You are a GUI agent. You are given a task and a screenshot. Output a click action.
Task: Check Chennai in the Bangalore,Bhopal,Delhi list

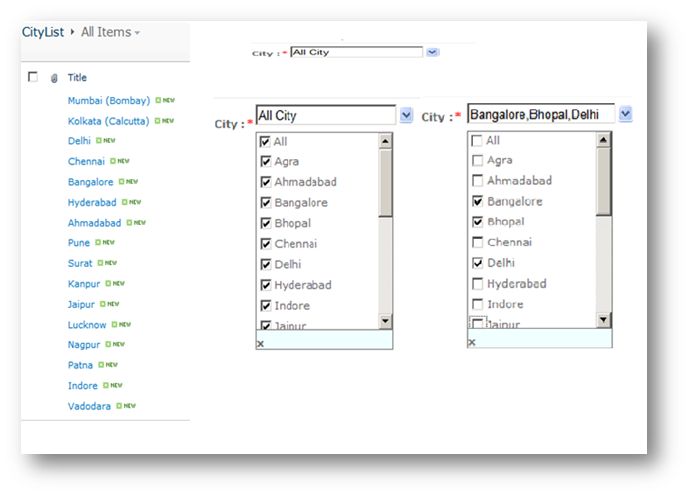477,242
